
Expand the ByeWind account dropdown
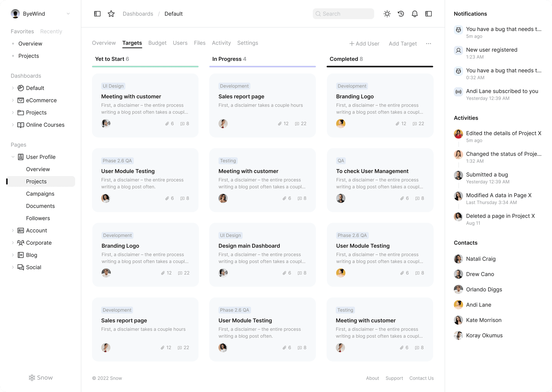click(x=68, y=14)
